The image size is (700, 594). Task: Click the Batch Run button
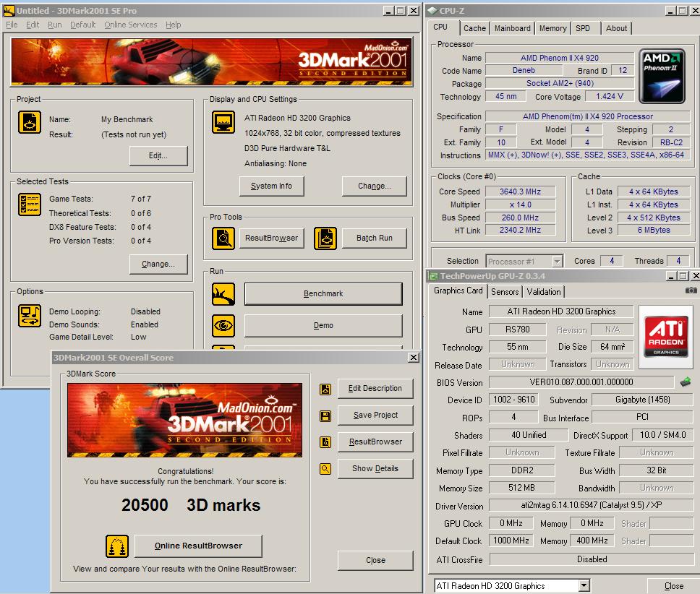tap(374, 238)
